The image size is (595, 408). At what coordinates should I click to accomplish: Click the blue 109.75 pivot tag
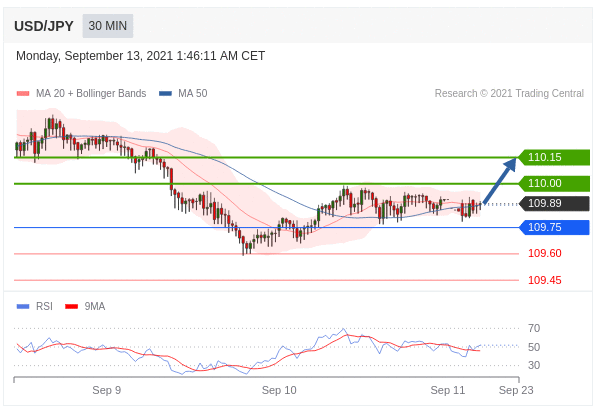[554, 227]
